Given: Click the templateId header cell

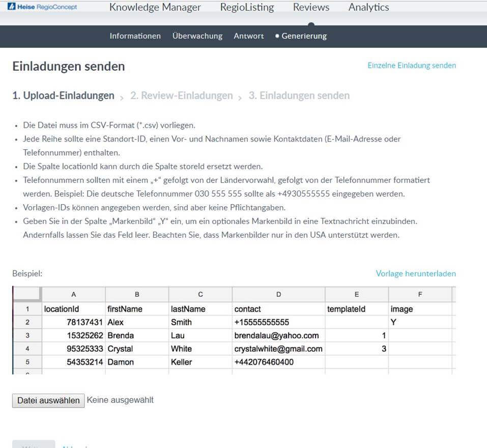Looking at the screenshot, I should coord(357,309).
